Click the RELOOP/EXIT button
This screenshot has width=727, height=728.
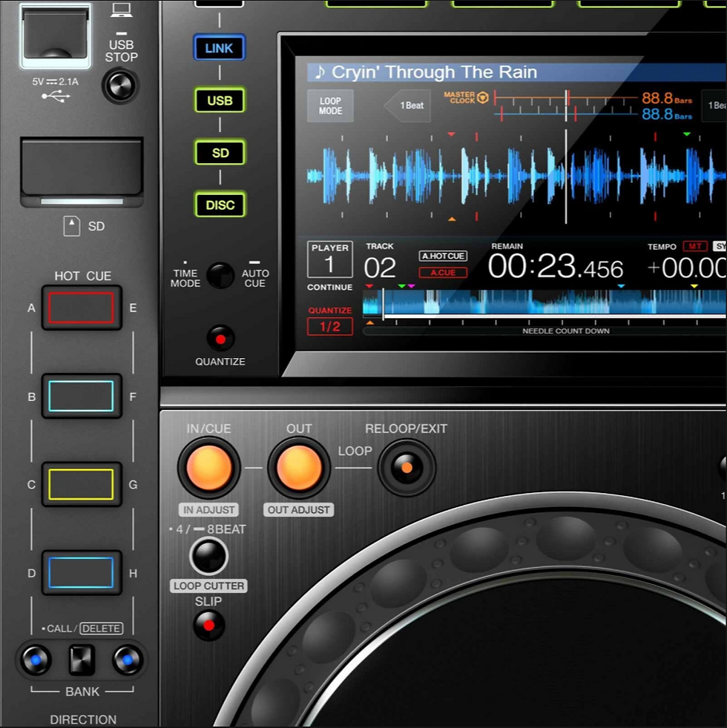(407, 468)
